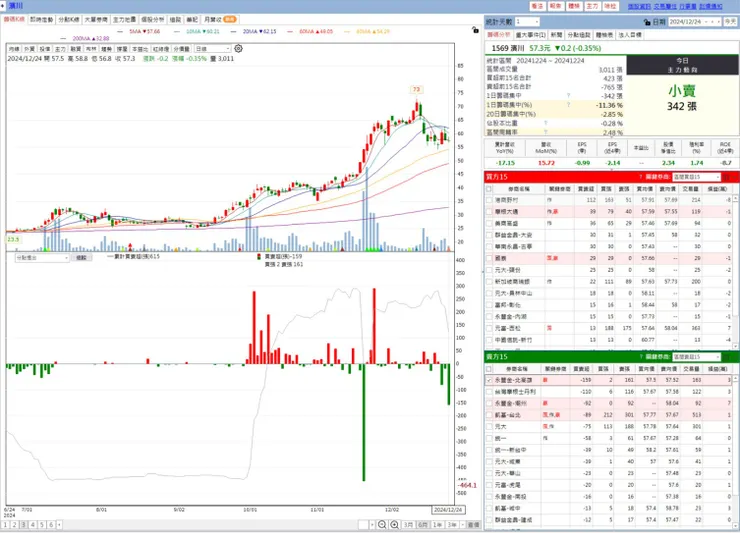Toggle the 分價量 indicator button

click(181, 49)
